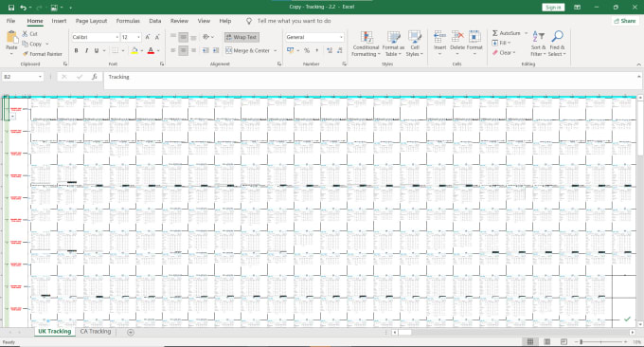Click the Insert cells icon
Screen dimensions: 644x347
(439, 37)
